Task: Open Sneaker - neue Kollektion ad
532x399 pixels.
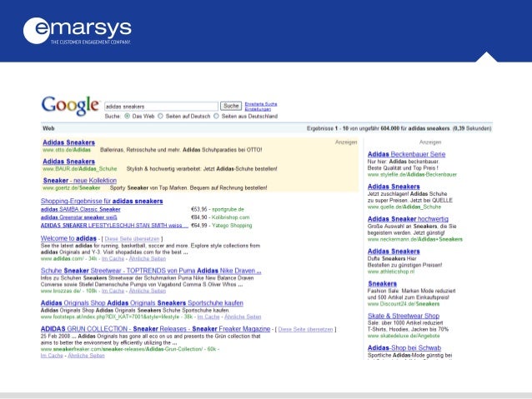Action: tap(80, 181)
